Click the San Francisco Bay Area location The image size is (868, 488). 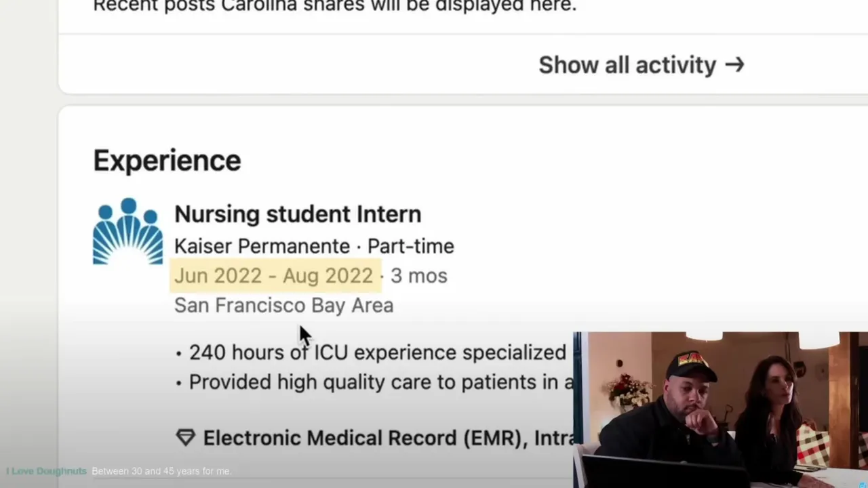(283, 306)
